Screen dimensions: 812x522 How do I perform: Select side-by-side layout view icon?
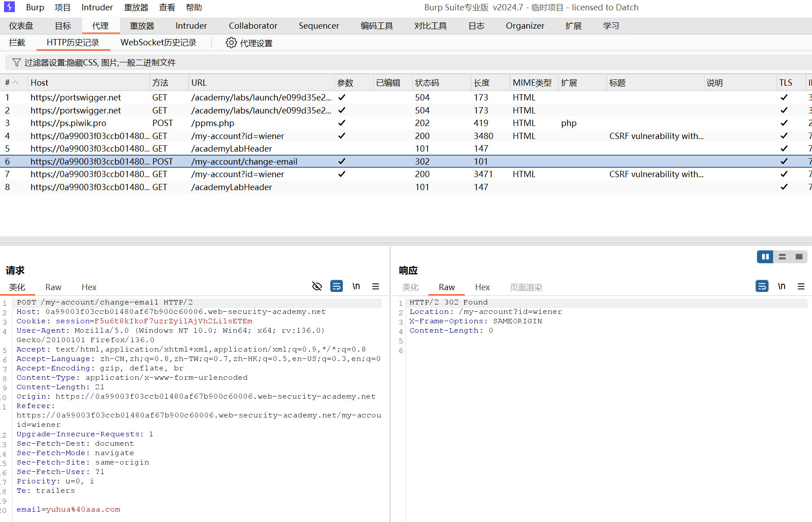[765, 257]
